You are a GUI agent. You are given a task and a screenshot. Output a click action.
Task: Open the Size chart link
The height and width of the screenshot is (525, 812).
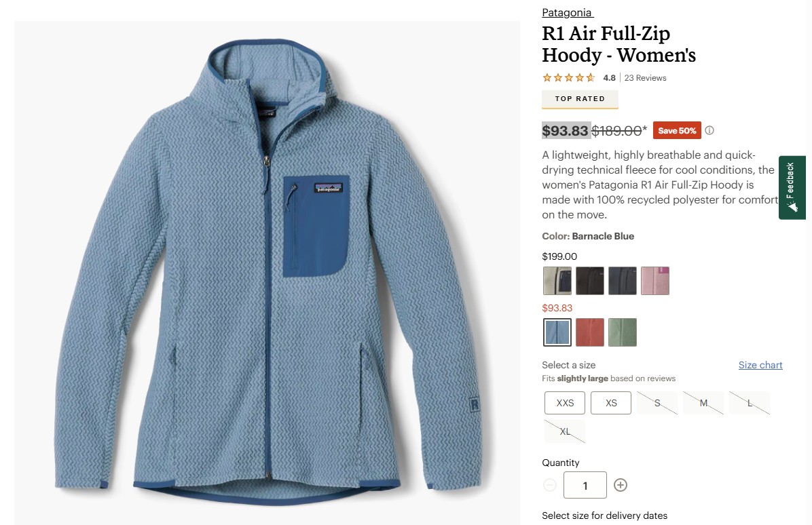(x=760, y=365)
